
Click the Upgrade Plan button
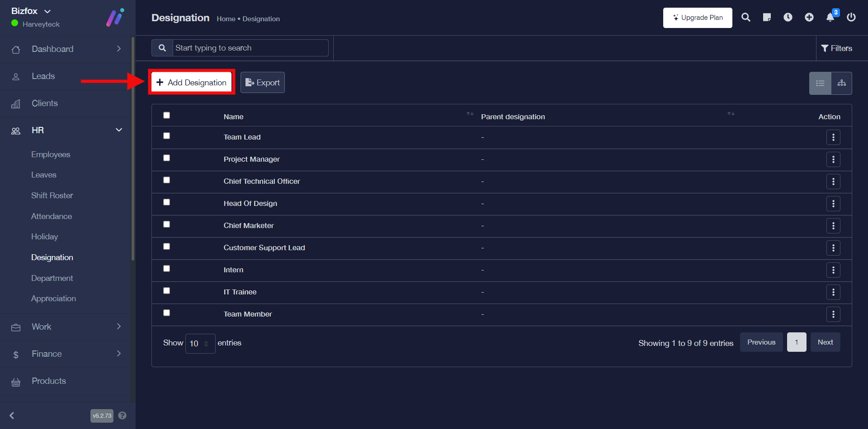coord(697,18)
